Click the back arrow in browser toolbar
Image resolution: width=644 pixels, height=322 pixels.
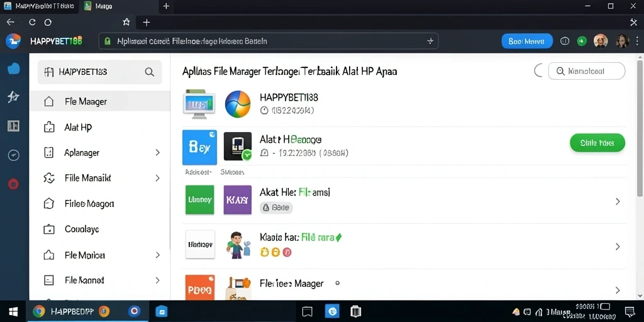click(10, 22)
